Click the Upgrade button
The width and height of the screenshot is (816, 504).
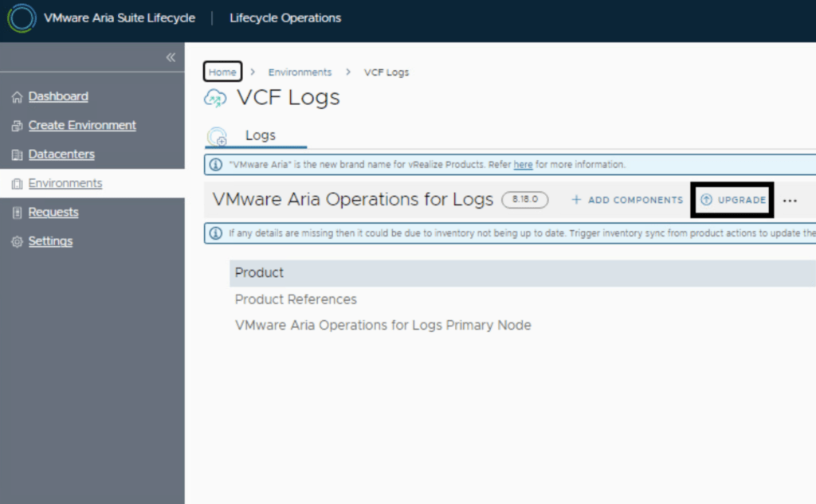pyautogui.click(x=732, y=200)
